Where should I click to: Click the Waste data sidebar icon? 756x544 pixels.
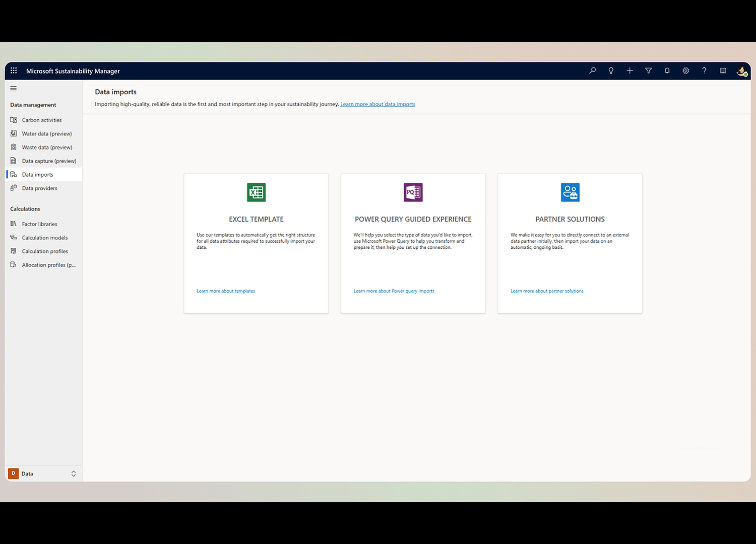pyautogui.click(x=14, y=147)
